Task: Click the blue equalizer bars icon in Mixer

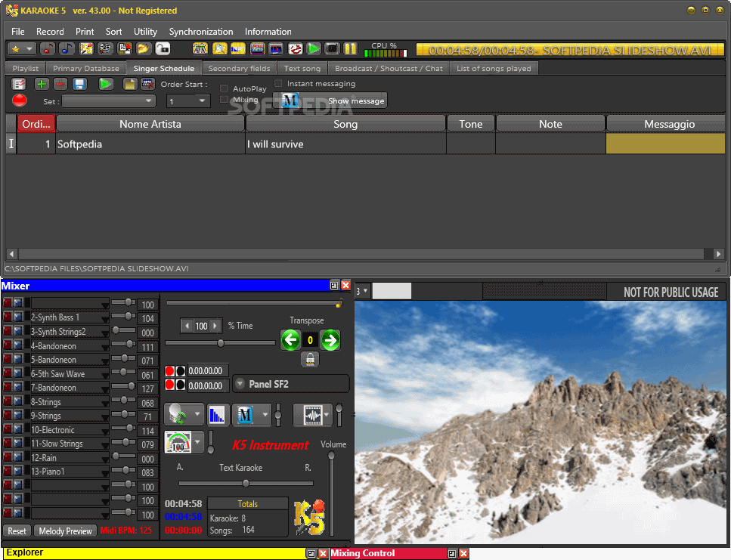Action: [x=217, y=415]
